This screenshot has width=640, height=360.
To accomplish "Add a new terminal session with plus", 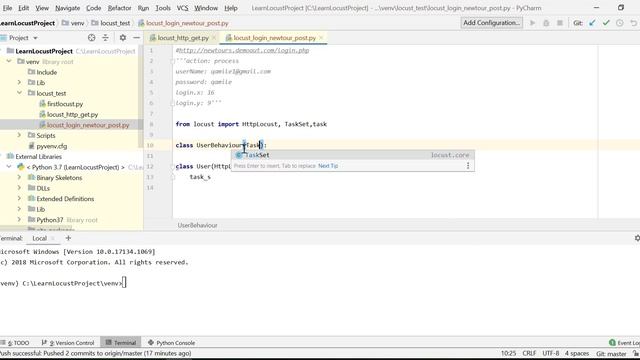I will (68, 238).
